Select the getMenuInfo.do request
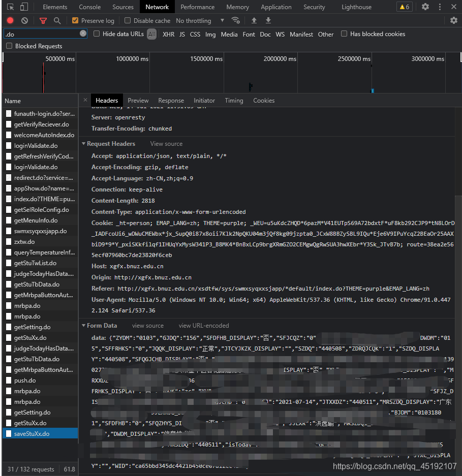462x476 pixels. point(40,220)
